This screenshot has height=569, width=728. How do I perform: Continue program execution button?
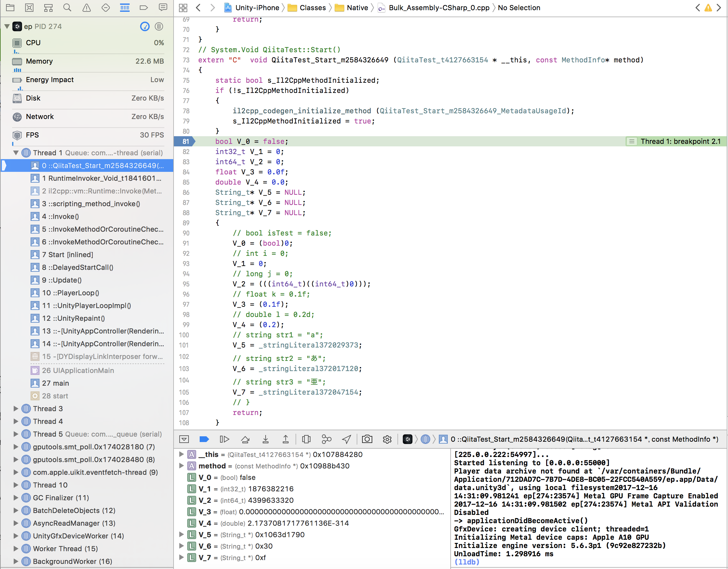point(224,439)
